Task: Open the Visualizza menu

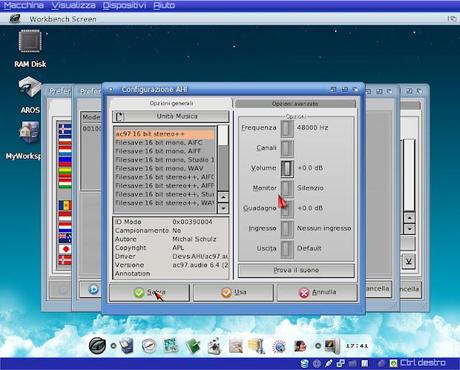Action: [73, 5]
